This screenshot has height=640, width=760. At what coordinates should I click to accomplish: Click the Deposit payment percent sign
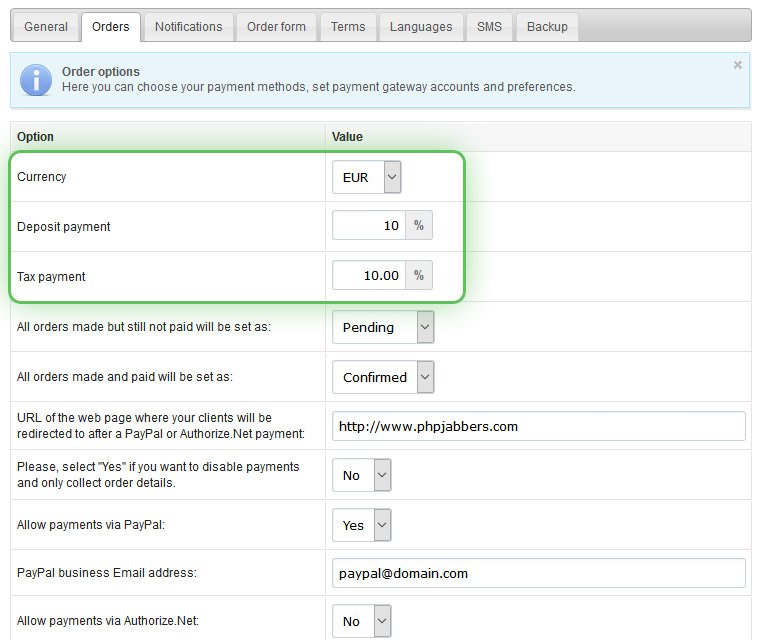point(419,225)
